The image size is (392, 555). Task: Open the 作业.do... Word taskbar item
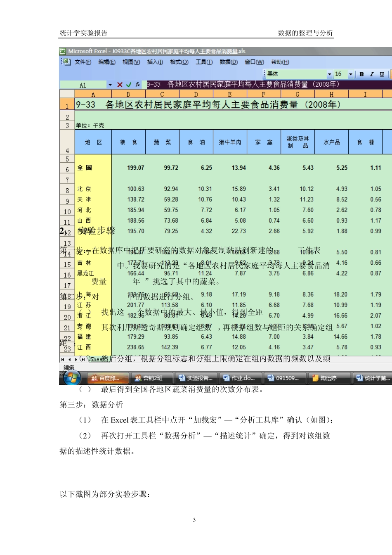coord(240,378)
